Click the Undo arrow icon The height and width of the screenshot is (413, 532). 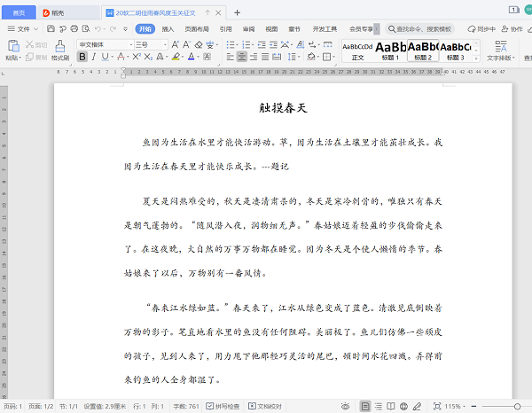(98, 28)
